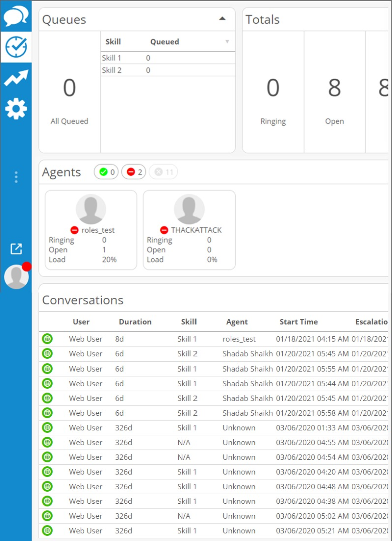Toggle the available agents filter (green, 0)

(107, 172)
